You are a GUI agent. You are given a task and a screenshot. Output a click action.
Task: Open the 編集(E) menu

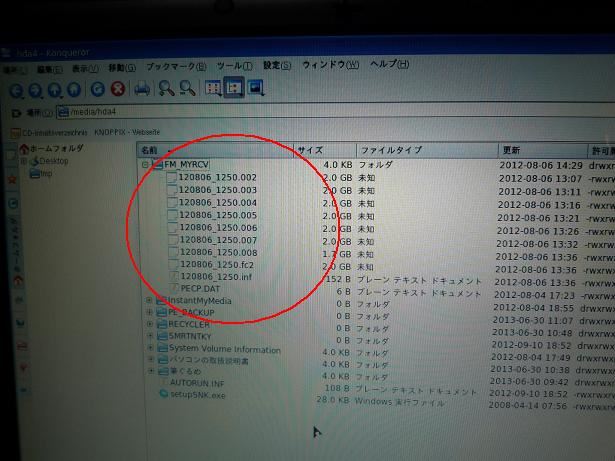coord(50,70)
